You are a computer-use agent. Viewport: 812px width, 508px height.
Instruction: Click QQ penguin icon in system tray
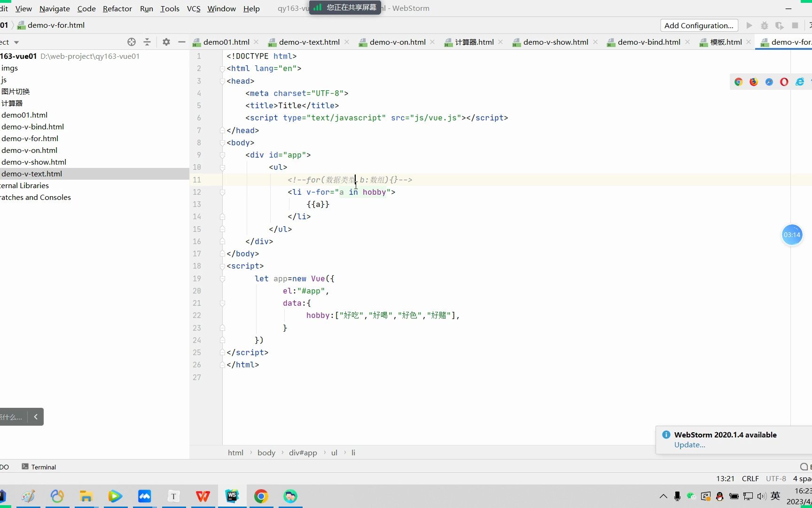coord(719,496)
